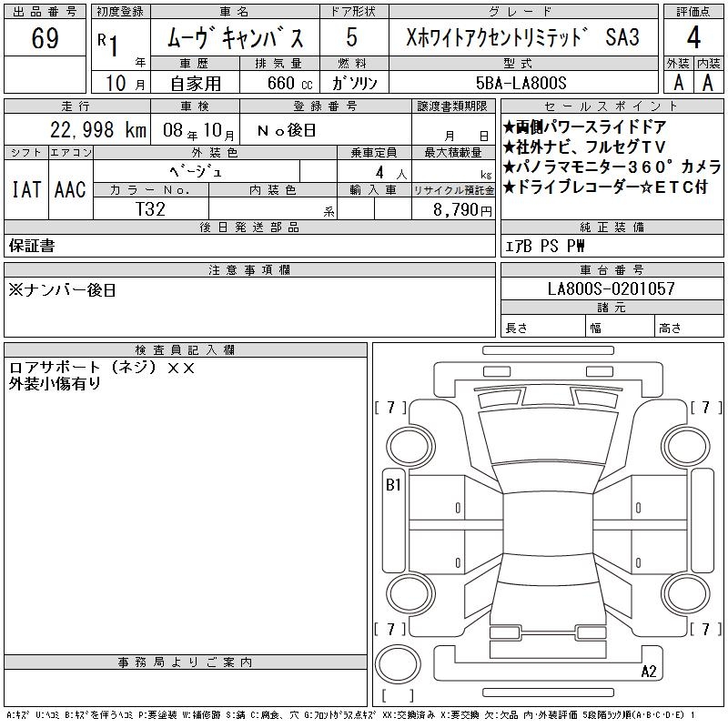728x728 pixels.
Task: Select the 検査員記入欄 header
Action: click(185, 349)
